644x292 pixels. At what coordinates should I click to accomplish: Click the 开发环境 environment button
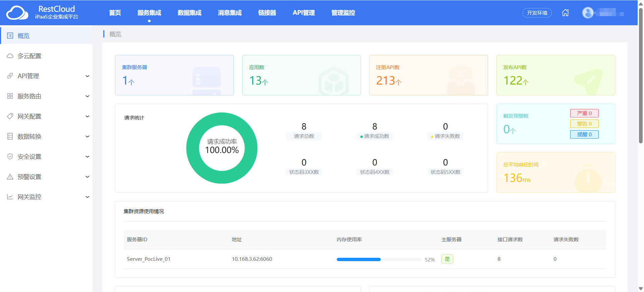click(x=537, y=13)
